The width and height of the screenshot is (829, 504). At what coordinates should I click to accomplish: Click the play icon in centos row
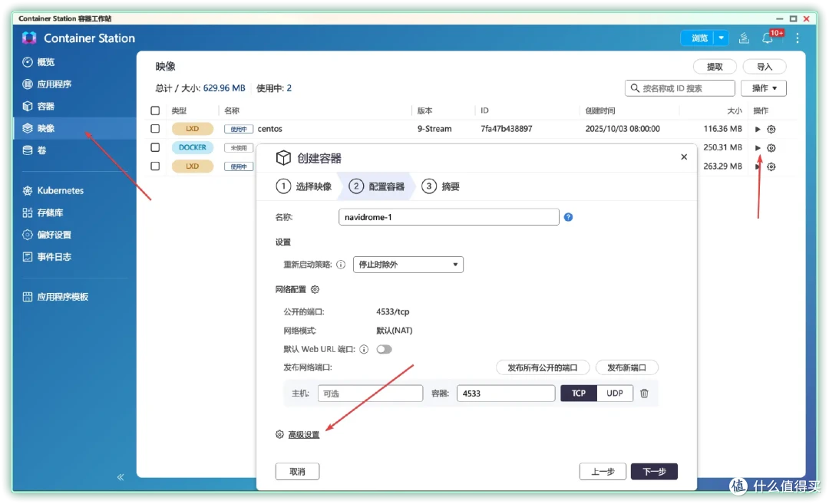click(x=758, y=129)
